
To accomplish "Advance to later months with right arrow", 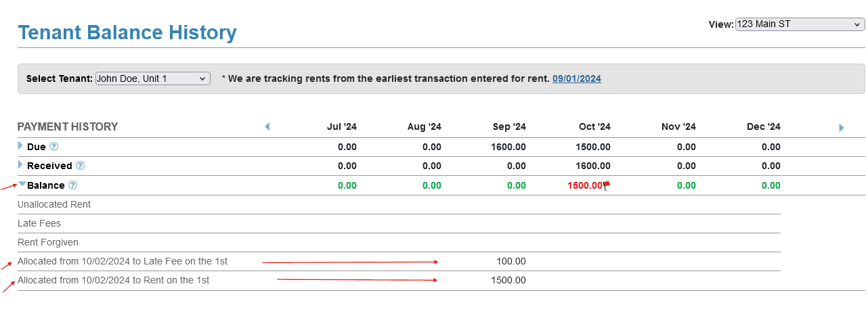I will pyautogui.click(x=842, y=127).
